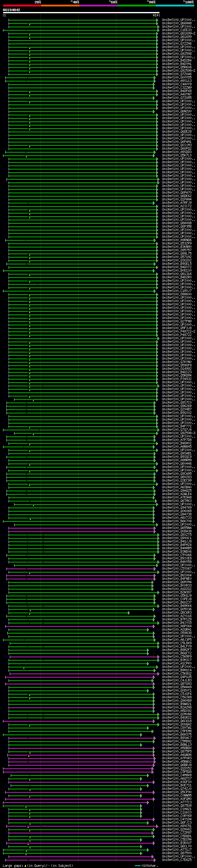Click the white query sequence bar

[x=81, y=12]
